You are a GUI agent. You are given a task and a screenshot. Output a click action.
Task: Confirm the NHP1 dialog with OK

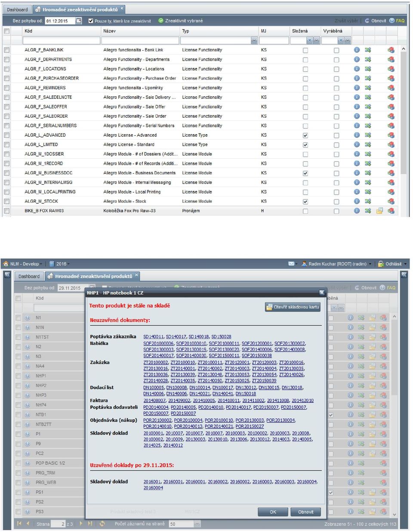(273, 512)
